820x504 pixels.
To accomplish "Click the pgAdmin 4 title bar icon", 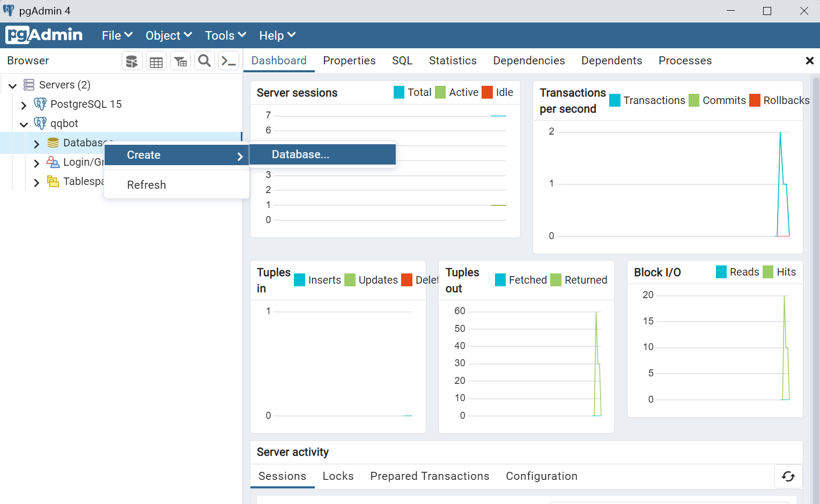I will [9, 10].
